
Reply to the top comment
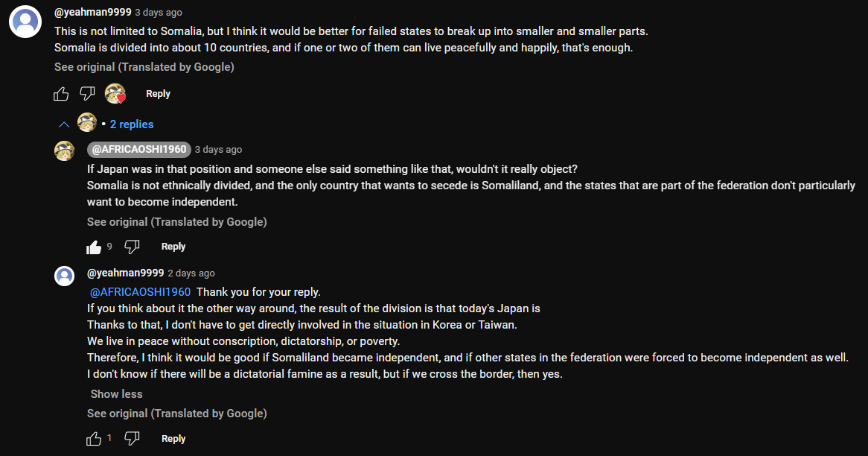(x=158, y=94)
